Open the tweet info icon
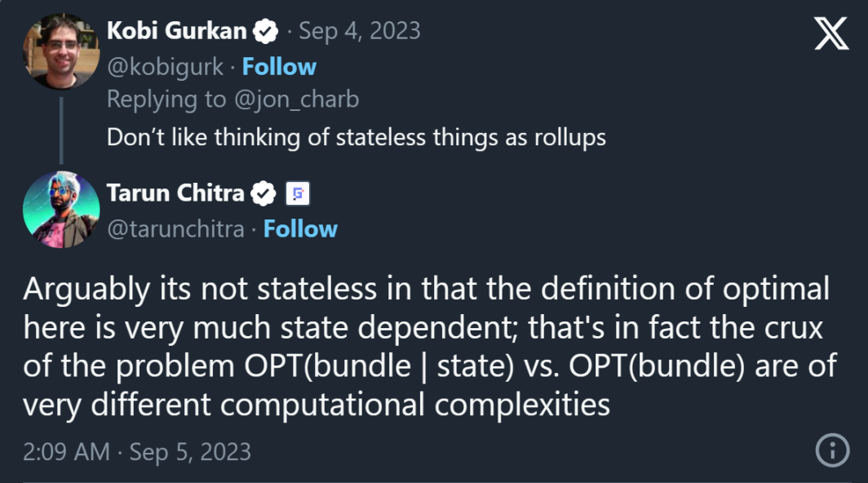 tap(832, 450)
